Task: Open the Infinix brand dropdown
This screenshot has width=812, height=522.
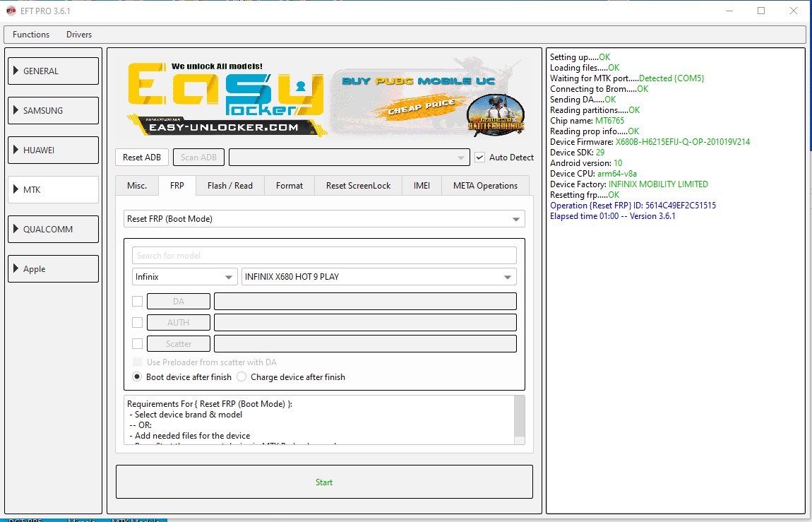Action: (x=185, y=276)
